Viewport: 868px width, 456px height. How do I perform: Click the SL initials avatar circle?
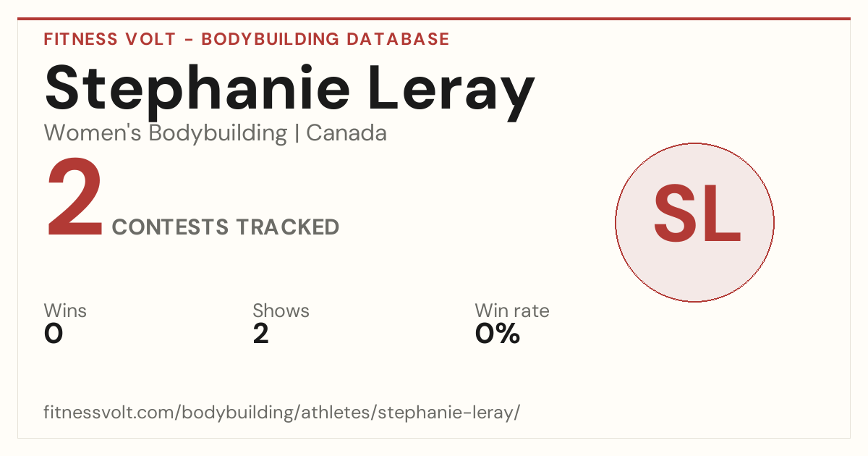click(694, 222)
